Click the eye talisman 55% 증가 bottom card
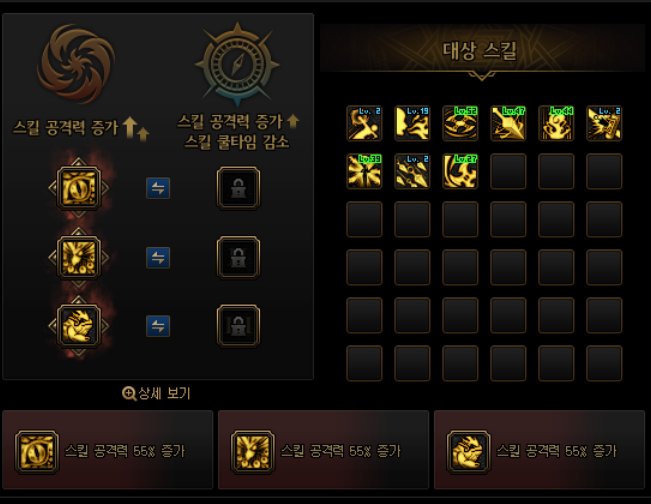Viewport: 651px width, 504px height. click(x=108, y=450)
